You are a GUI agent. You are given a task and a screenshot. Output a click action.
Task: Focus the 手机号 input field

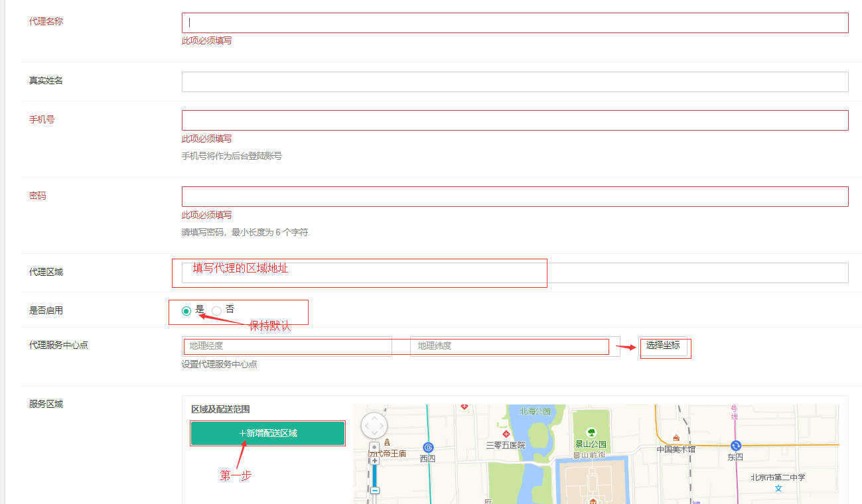tap(515, 120)
